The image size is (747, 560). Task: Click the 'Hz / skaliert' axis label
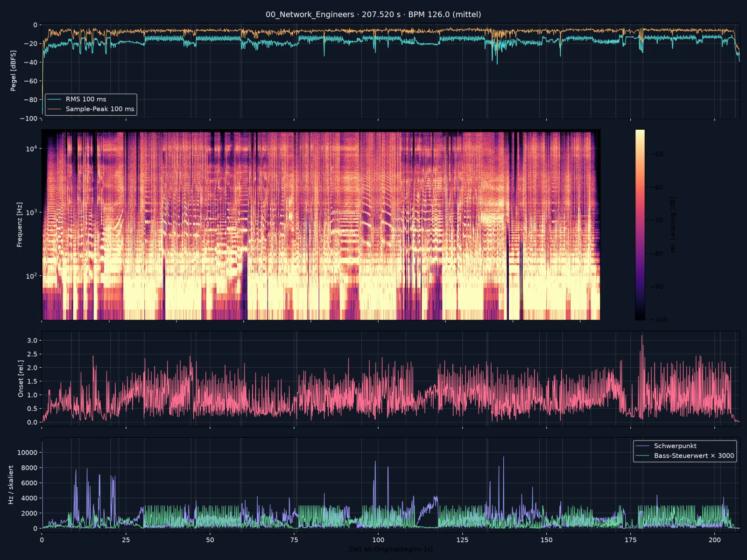[11, 484]
